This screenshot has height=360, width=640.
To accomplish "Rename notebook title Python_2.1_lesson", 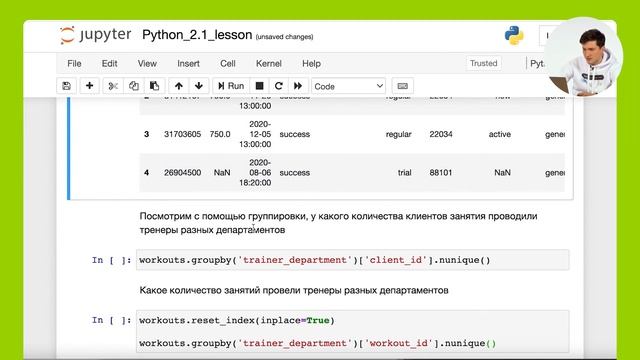I will [197, 35].
